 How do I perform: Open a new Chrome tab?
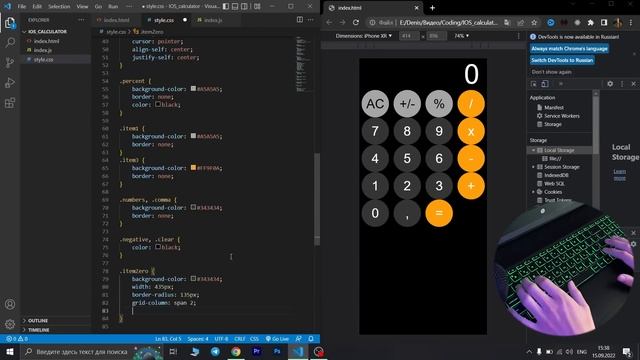pos(432,8)
